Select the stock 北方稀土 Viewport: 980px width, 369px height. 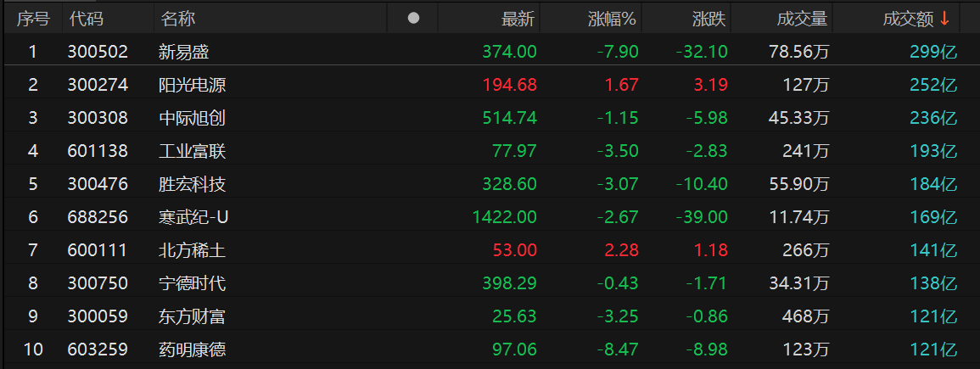click(192, 250)
